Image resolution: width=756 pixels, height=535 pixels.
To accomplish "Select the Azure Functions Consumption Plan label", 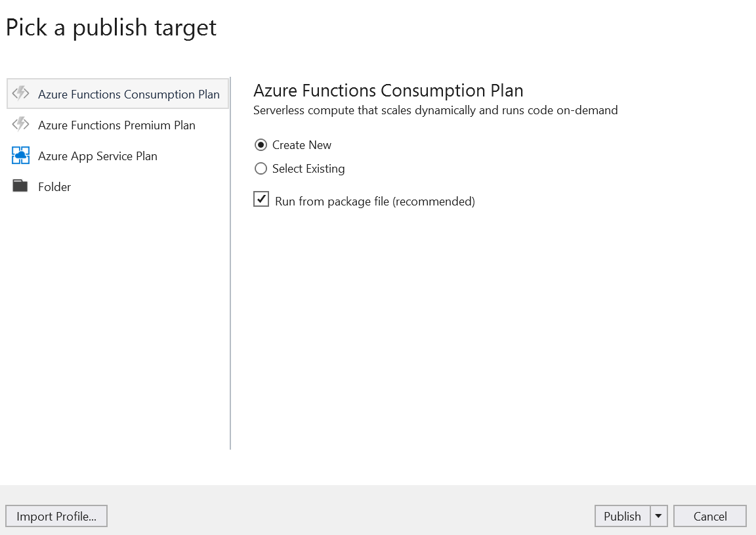I will [129, 94].
